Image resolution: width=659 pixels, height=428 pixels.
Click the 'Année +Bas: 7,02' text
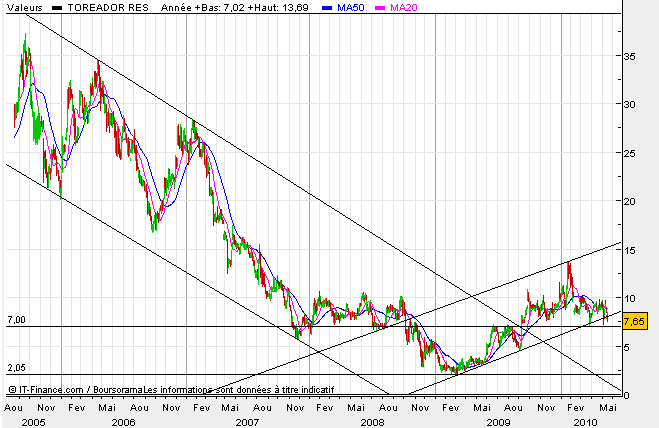(x=203, y=8)
